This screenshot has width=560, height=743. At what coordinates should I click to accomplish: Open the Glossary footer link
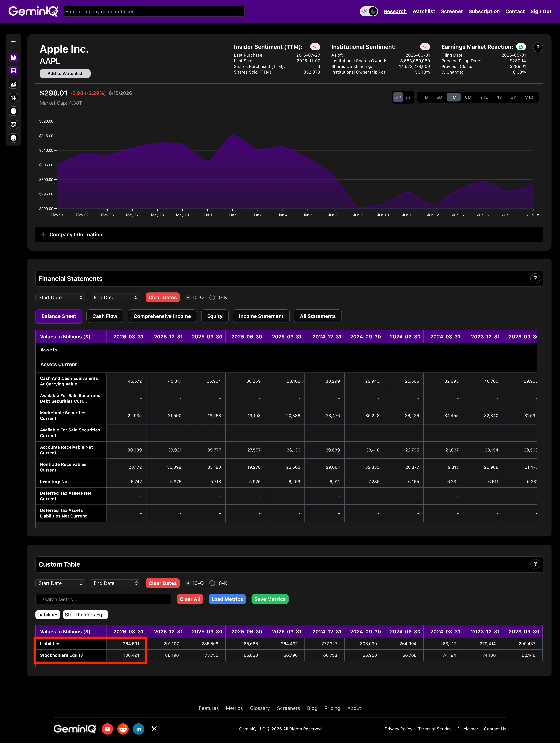[x=260, y=708]
